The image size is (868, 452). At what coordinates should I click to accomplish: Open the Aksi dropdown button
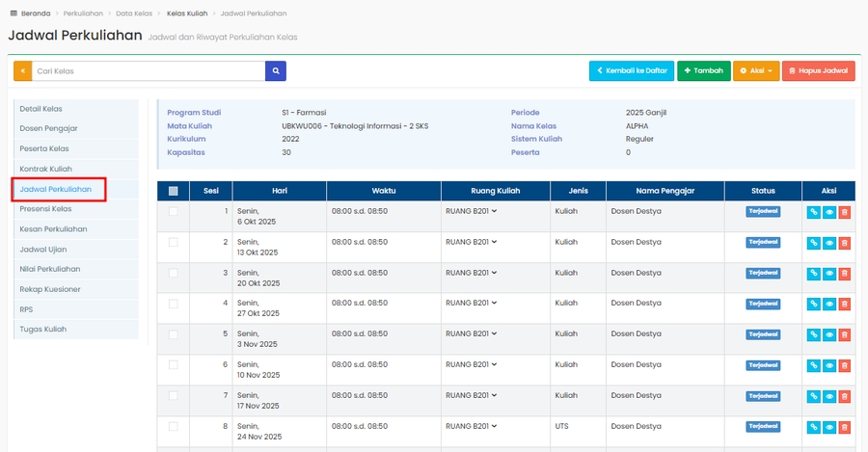point(755,70)
